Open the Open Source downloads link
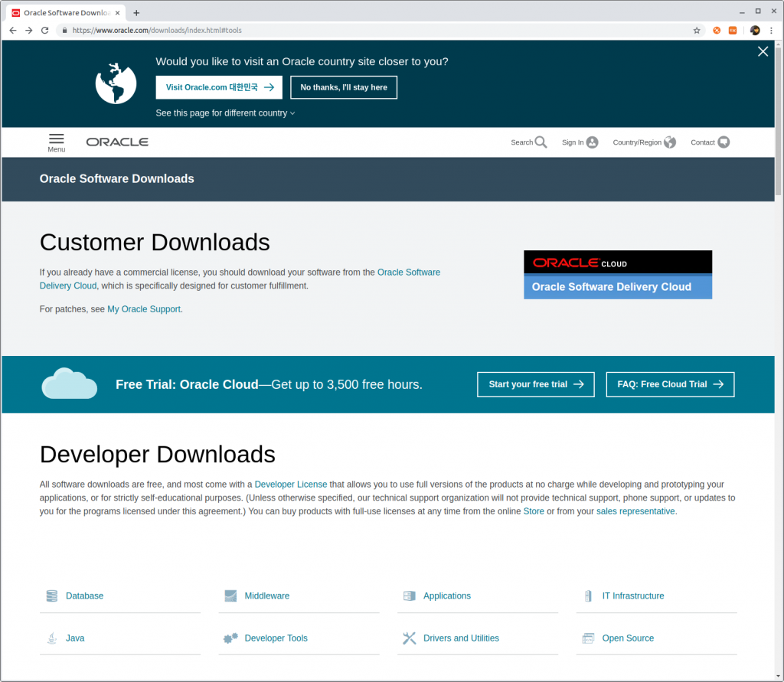Screen dimensions: 784x682 pyautogui.click(x=628, y=638)
